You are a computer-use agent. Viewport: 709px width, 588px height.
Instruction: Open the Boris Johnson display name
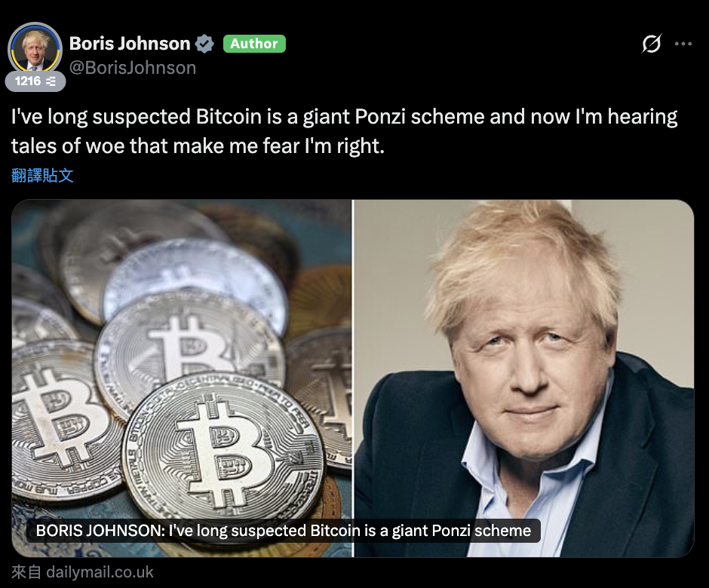coord(130,44)
